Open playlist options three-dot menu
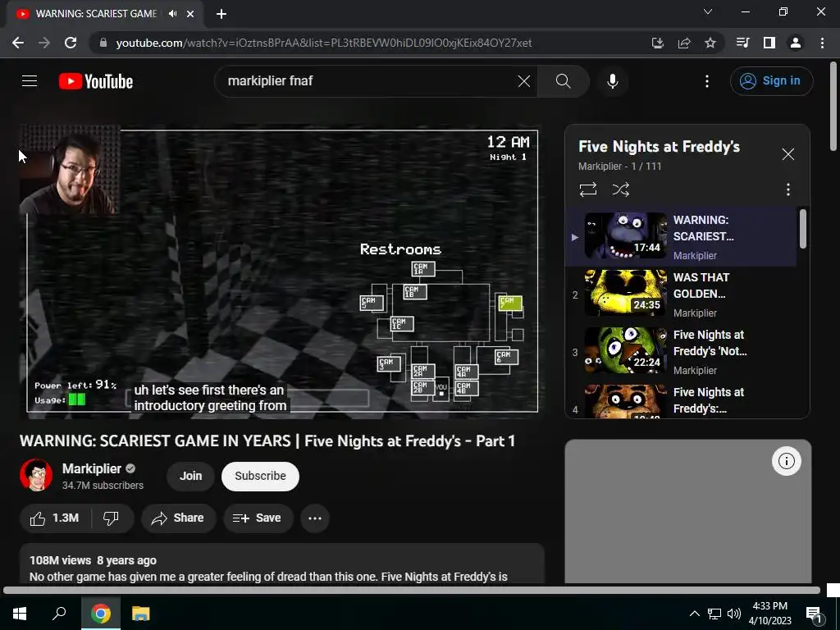Viewport: 840px width, 630px height. point(788,189)
